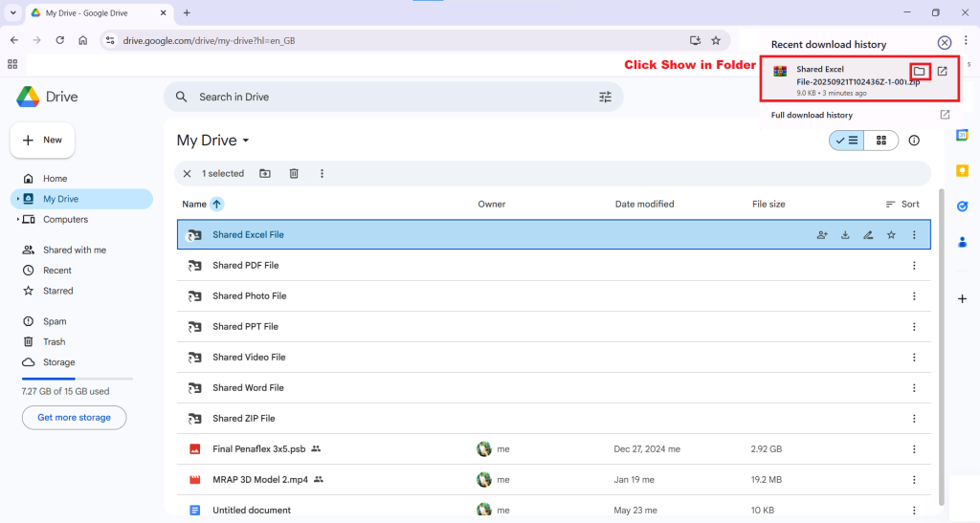Click the trash icon in selection toolbar
The height and width of the screenshot is (523, 980).
(x=294, y=174)
